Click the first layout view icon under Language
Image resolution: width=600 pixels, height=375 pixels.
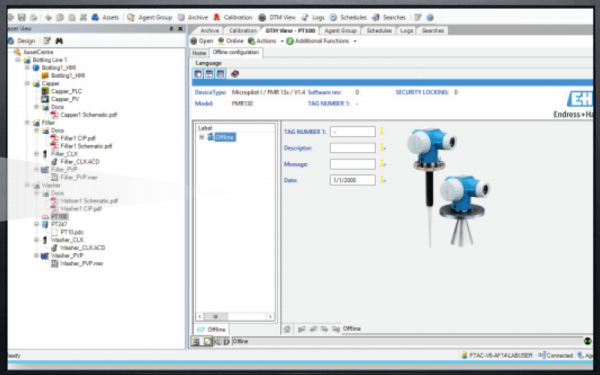pos(198,74)
